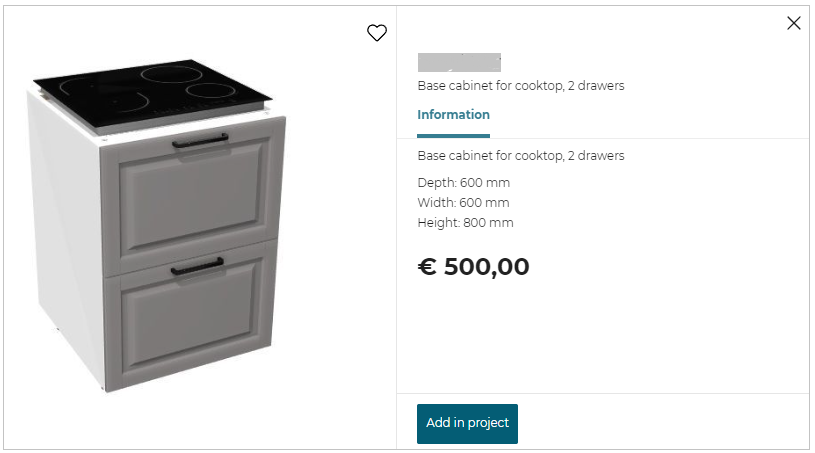Switch to the Information tab

pyautogui.click(x=453, y=115)
